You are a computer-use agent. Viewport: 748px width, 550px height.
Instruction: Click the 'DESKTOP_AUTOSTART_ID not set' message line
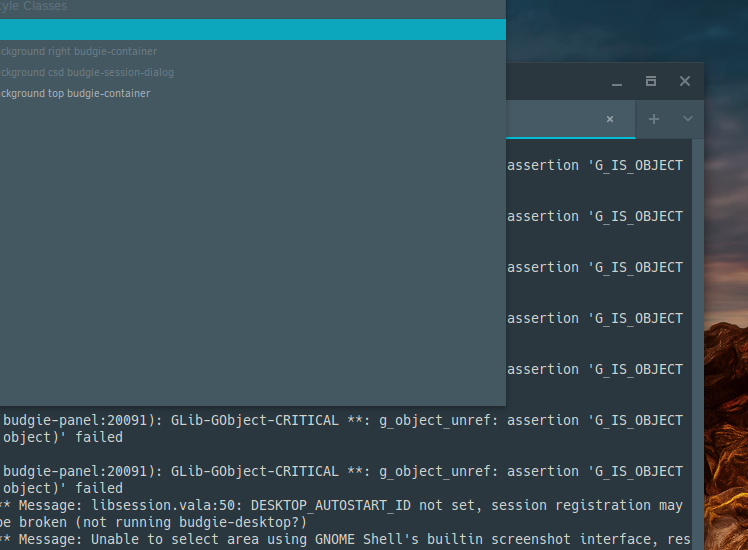point(341,505)
